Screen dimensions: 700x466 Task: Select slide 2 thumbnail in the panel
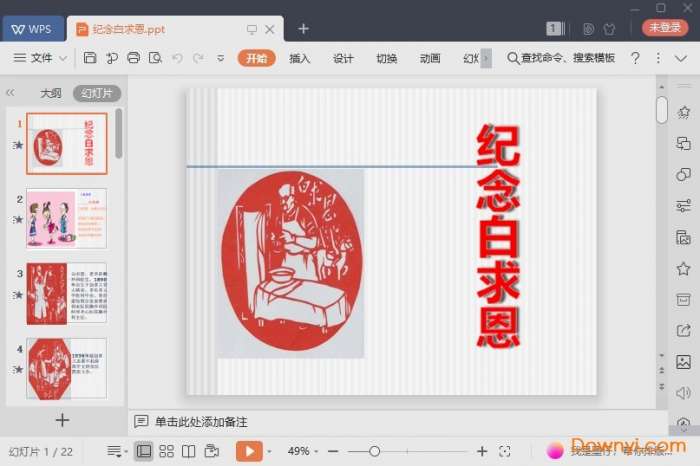(67, 218)
